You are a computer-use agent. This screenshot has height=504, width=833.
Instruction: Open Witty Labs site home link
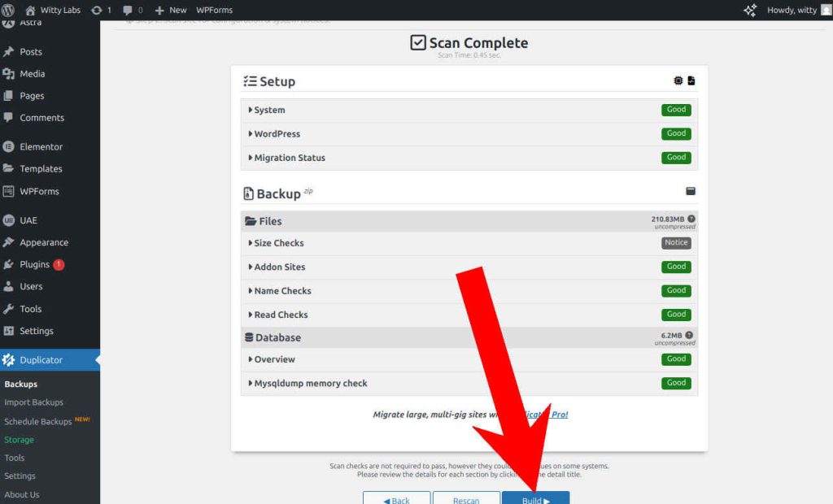53,10
